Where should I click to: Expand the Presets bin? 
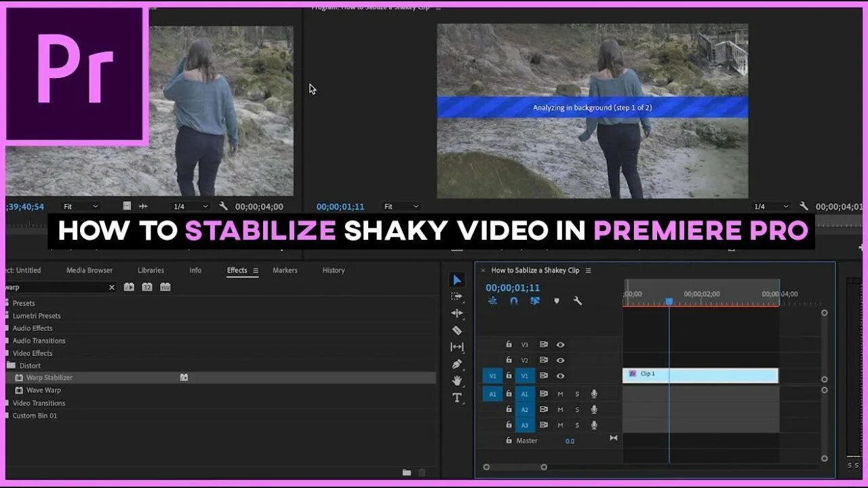click(8, 303)
